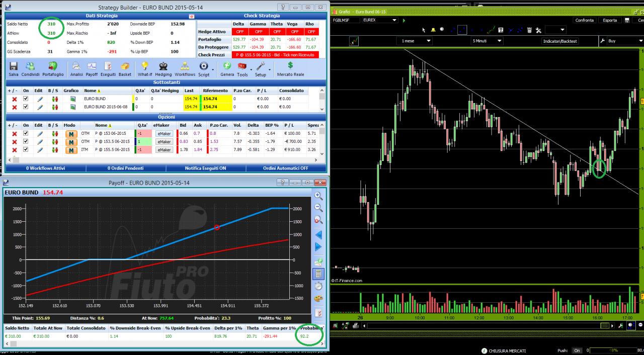Click the Notifica Eseguiti ON status
This screenshot has height=355, width=644.
pyautogui.click(x=206, y=168)
